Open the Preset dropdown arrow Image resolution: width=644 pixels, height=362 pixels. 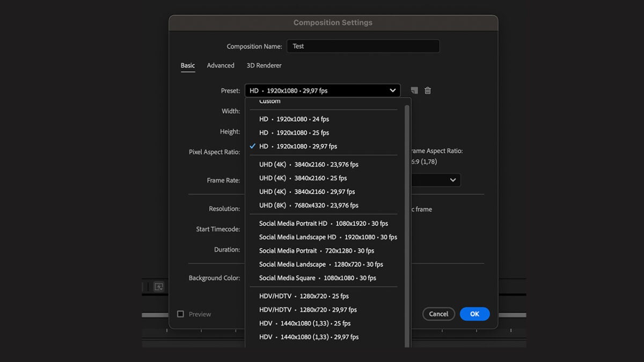coord(393,91)
